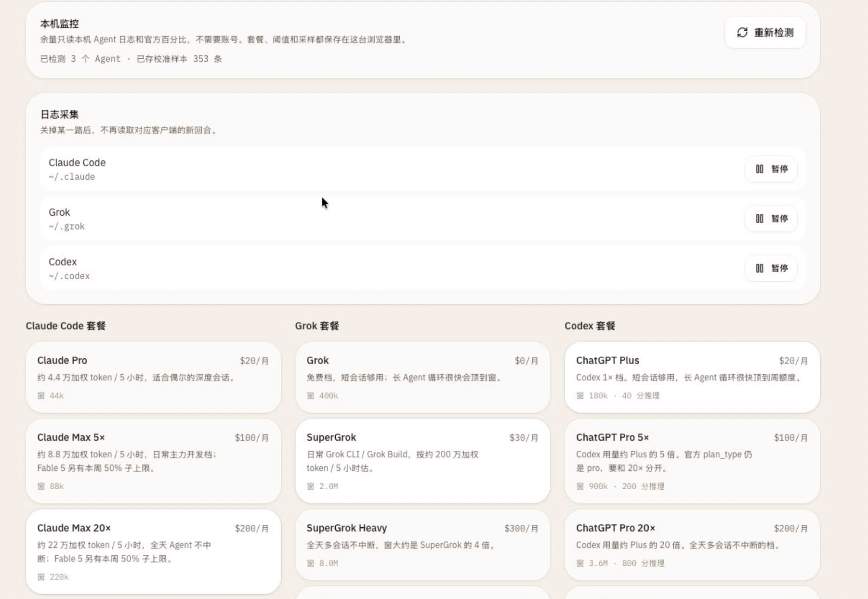
Task: Click the log collection description '关掉某一路后…'
Action: click(129, 130)
